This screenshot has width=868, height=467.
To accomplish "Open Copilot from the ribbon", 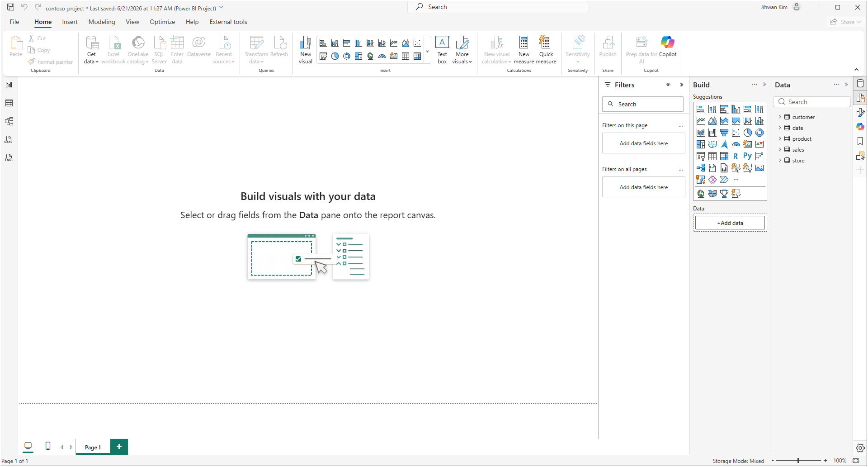I will pos(668,47).
